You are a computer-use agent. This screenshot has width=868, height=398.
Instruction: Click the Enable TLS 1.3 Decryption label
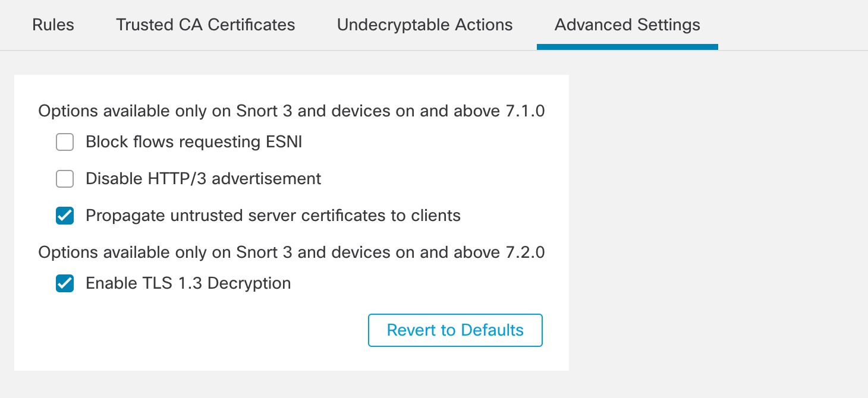[188, 283]
